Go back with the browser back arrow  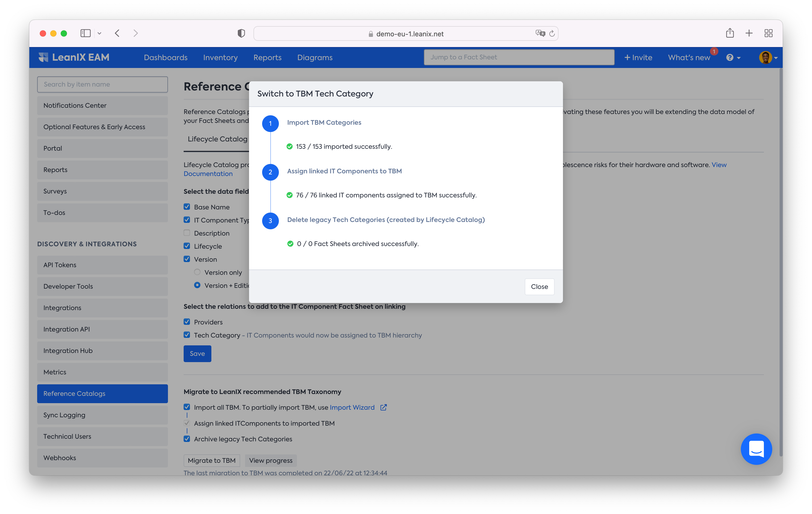(117, 33)
